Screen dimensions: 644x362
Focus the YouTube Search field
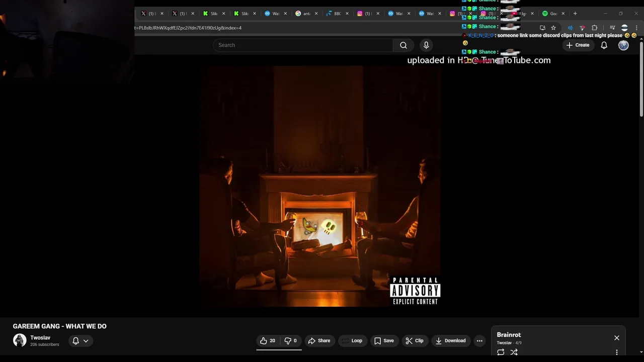[303, 45]
